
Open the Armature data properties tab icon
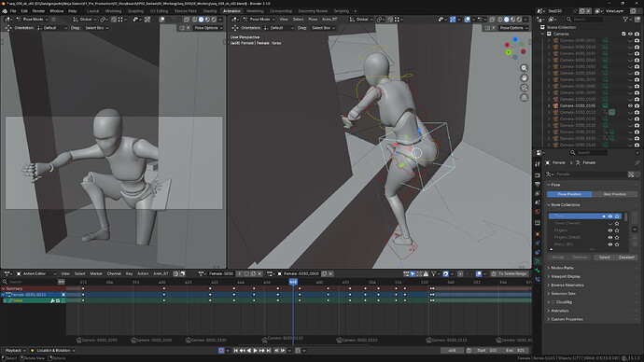538,261
